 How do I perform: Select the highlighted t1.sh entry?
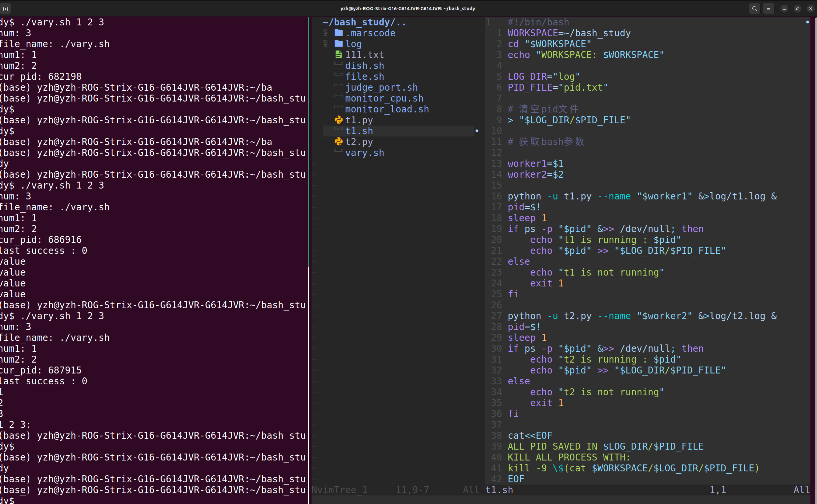tap(398, 131)
